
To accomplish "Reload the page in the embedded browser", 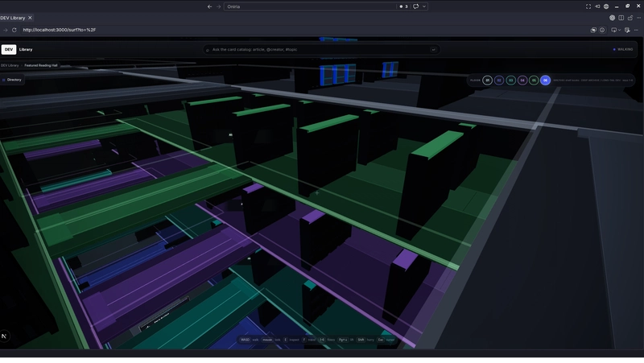I will click(14, 30).
